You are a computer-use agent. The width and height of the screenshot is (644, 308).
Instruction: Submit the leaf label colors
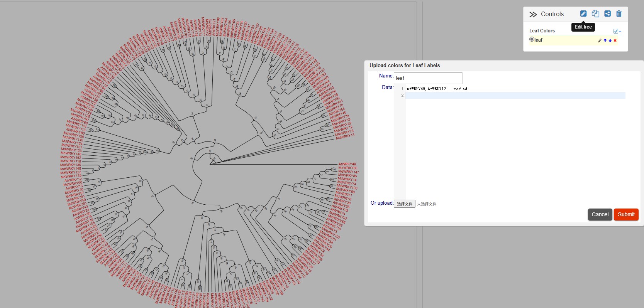click(626, 214)
